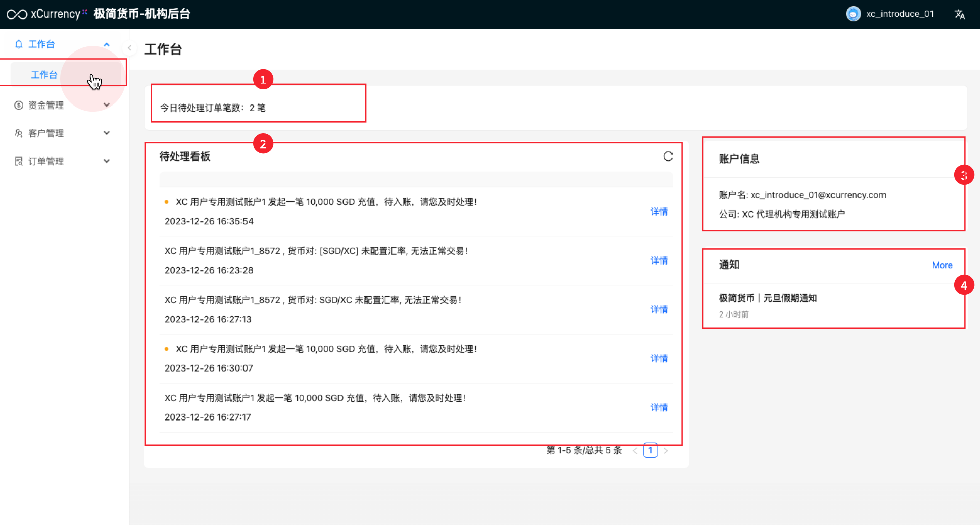Go to page 1 in pagination
This screenshot has height=525, width=980.
tap(650, 450)
